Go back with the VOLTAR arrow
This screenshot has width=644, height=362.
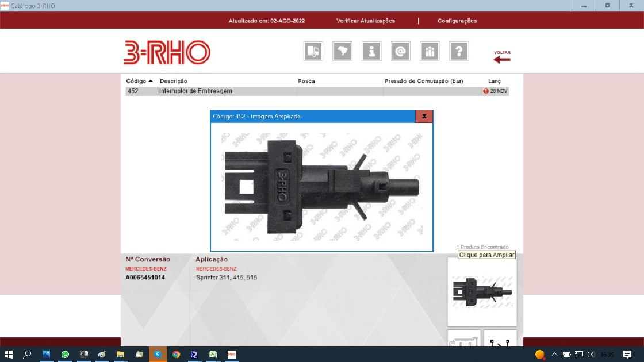click(x=501, y=57)
